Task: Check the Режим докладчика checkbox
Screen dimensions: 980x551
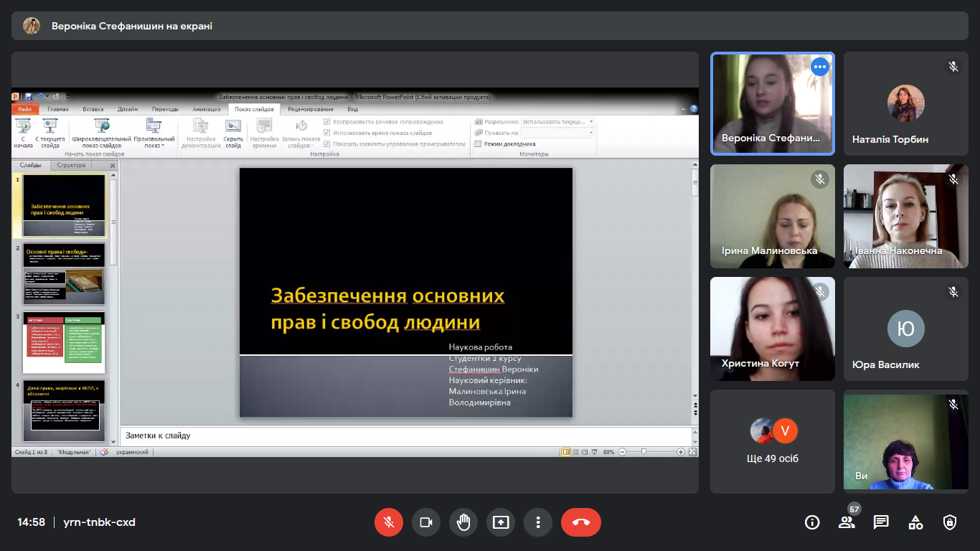Action: (x=478, y=143)
